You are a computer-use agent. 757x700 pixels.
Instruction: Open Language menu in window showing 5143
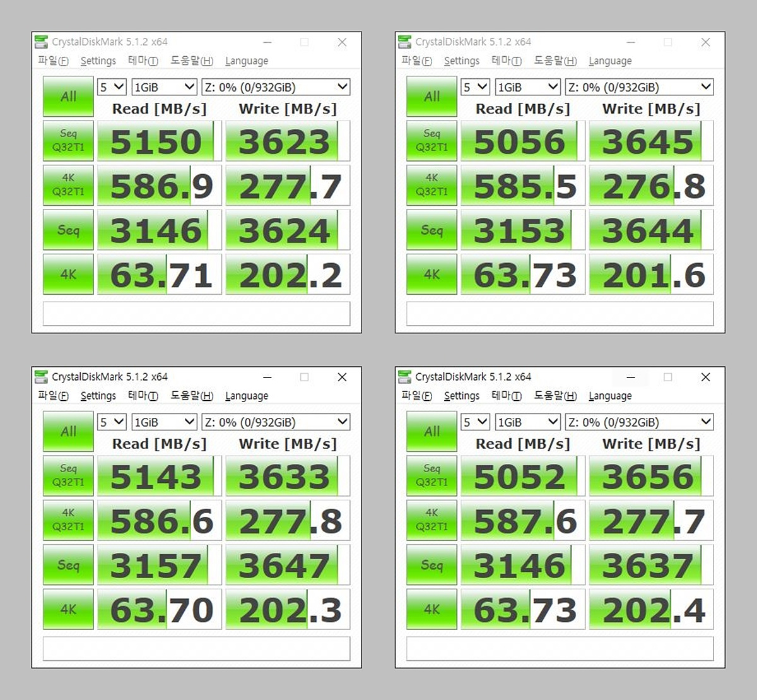247,396
